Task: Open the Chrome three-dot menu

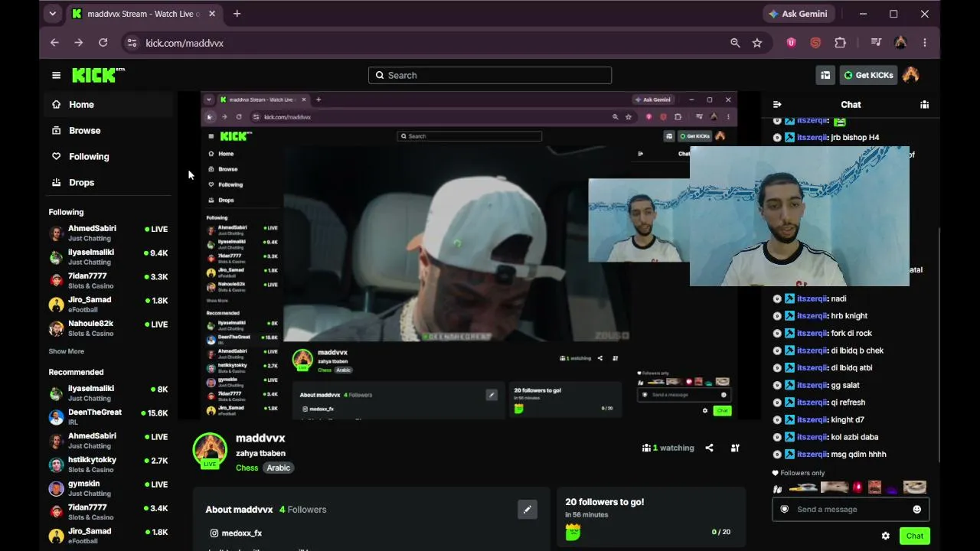Action: (925, 43)
